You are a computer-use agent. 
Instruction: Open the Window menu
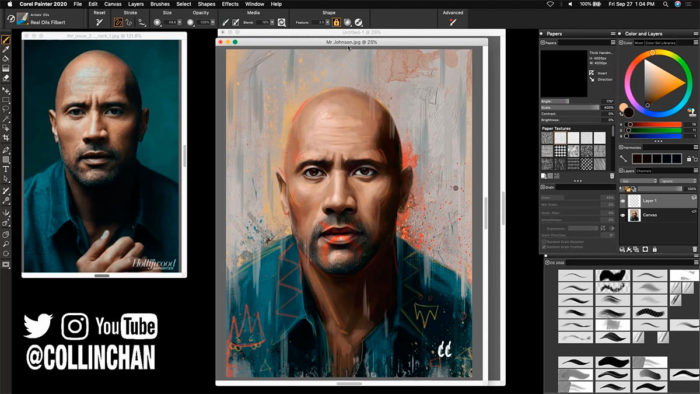click(254, 4)
